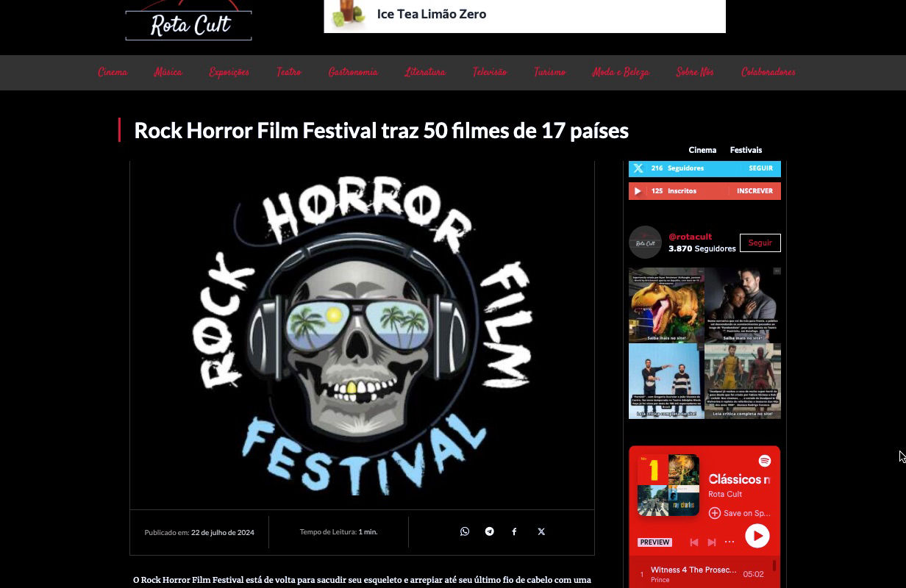Open the dinosaur Instagram post thumbnail
The width and height of the screenshot is (906, 588).
pyautogui.click(x=666, y=305)
